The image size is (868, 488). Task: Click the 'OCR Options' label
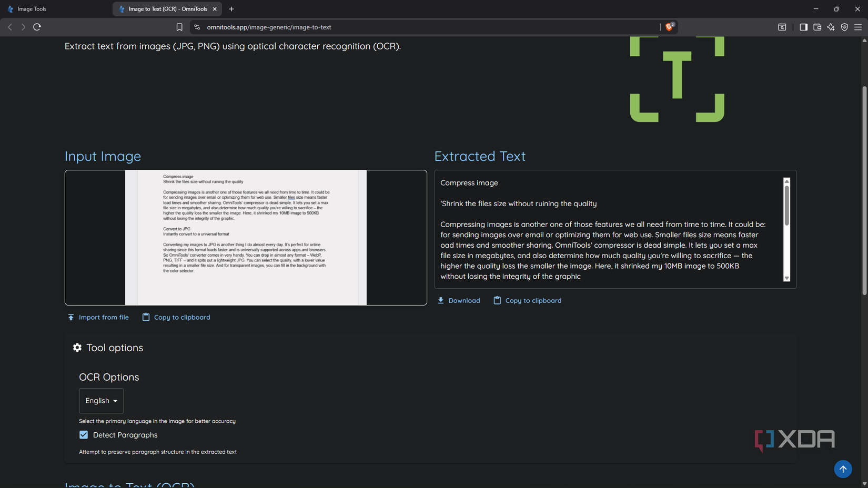pyautogui.click(x=109, y=377)
